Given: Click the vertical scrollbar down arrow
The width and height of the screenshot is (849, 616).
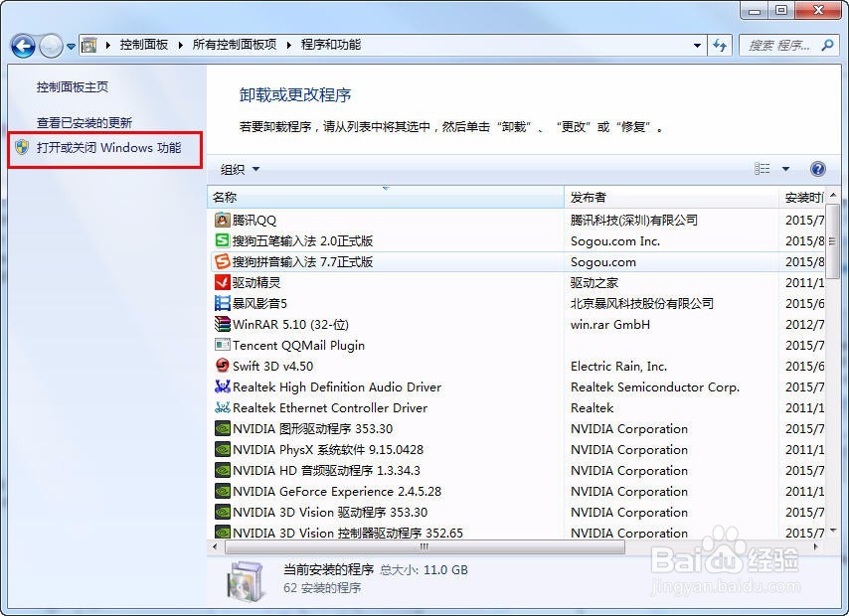Looking at the screenshot, I should click(x=833, y=531).
